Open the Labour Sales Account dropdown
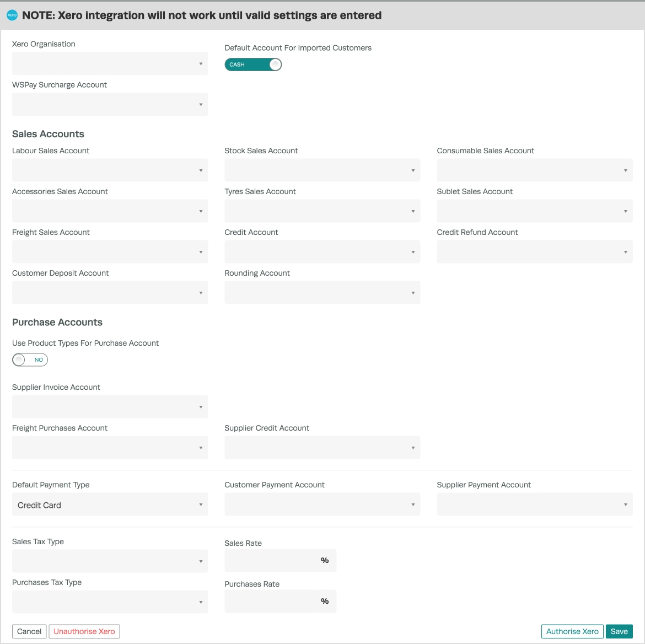The width and height of the screenshot is (645, 644). 110,170
